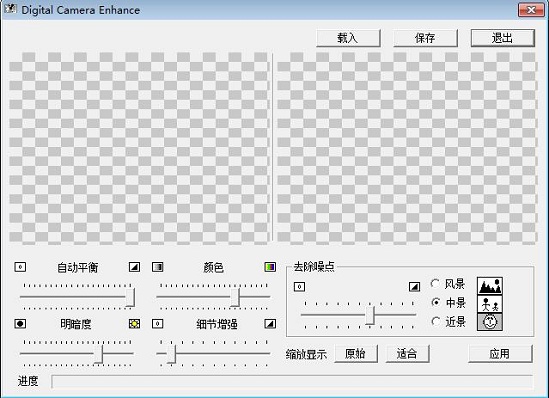The width and height of the screenshot is (549, 398).
Task: Click the minimum icon left of 自动平衡
Action: 20,267
